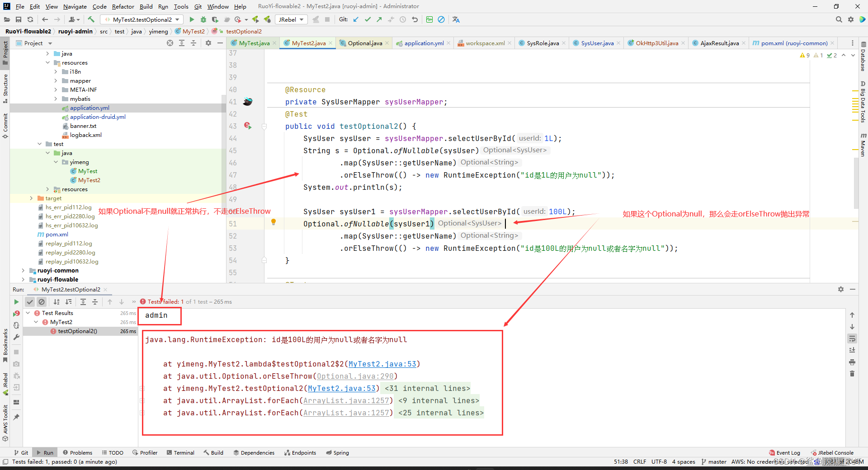Click the green Run button in main toolbar
This screenshot has height=470, width=868.
point(192,19)
